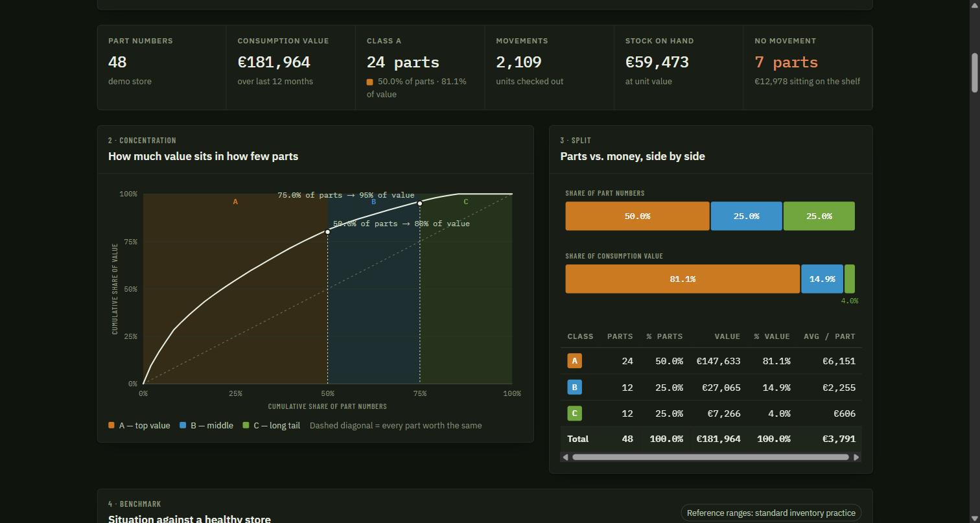Click the green 25.0% part numbers bar segment
Image resolution: width=980 pixels, height=523 pixels.
(x=819, y=216)
